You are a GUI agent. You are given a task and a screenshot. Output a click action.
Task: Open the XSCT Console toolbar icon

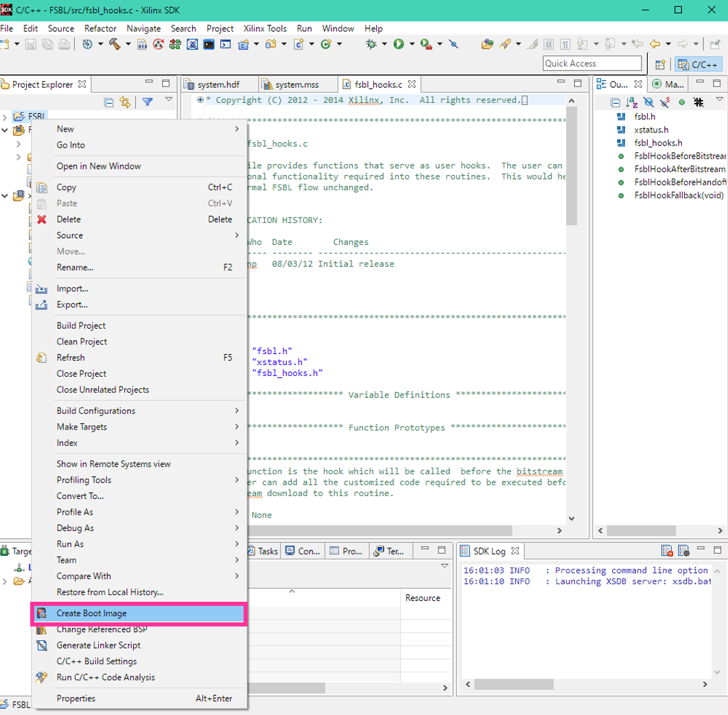pyautogui.click(x=226, y=44)
